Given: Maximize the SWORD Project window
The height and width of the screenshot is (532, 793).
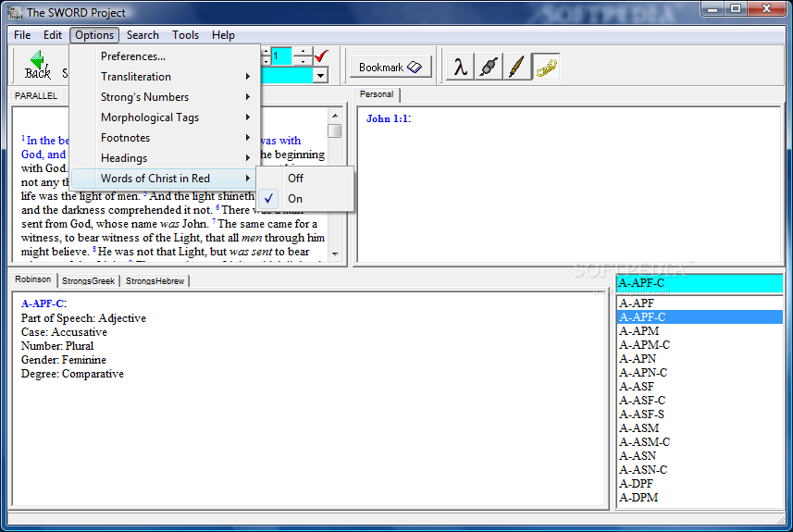Looking at the screenshot, I should tap(736, 8).
